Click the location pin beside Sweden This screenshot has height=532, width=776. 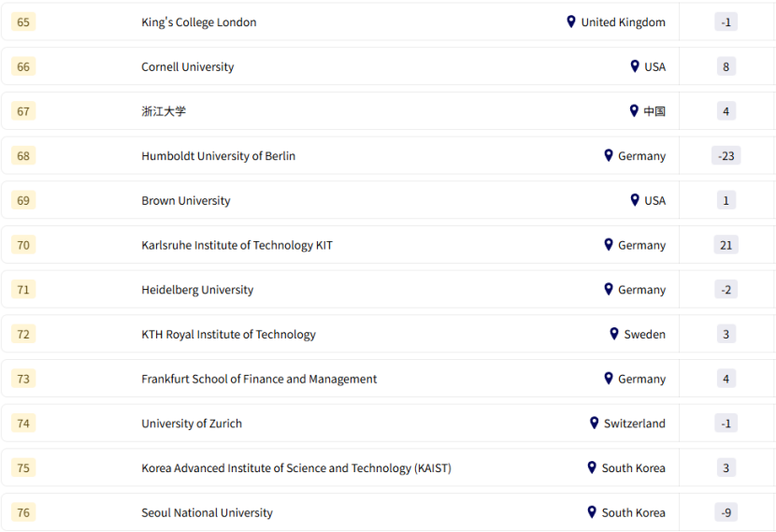click(614, 334)
